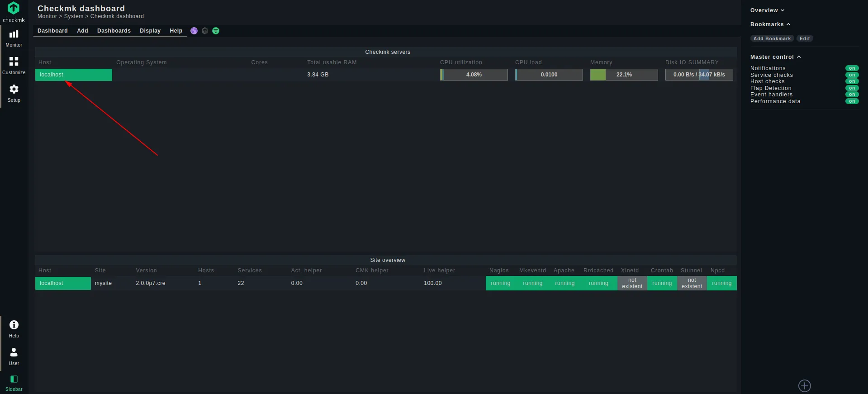Image resolution: width=868 pixels, height=394 pixels.
Task: Click the Version column header in Site overview
Action: coord(147,271)
